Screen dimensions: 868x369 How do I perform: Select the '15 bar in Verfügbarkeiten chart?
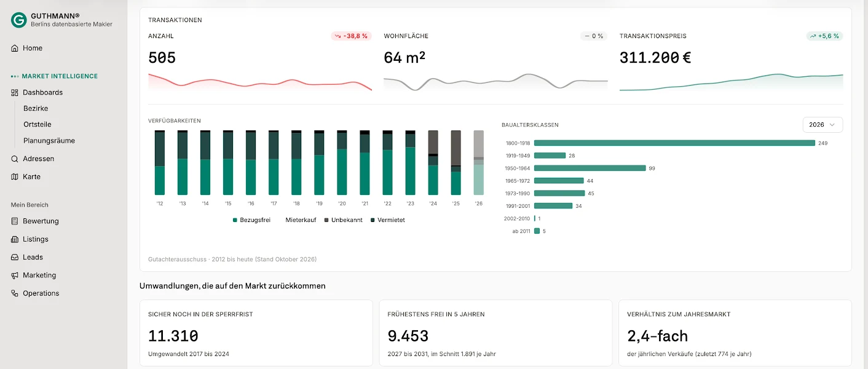228,162
